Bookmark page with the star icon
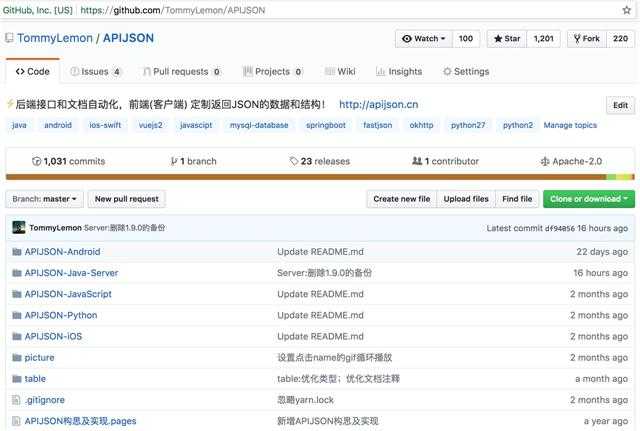Image resolution: width=640 pixels, height=431 pixels. pyautogui.click(x=627, y=10)
